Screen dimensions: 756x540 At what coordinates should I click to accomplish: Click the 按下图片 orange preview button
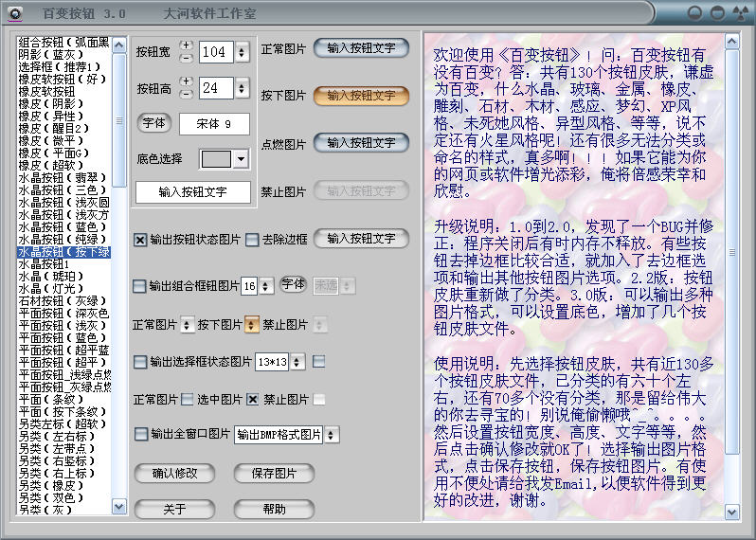[x=361, y=96]
